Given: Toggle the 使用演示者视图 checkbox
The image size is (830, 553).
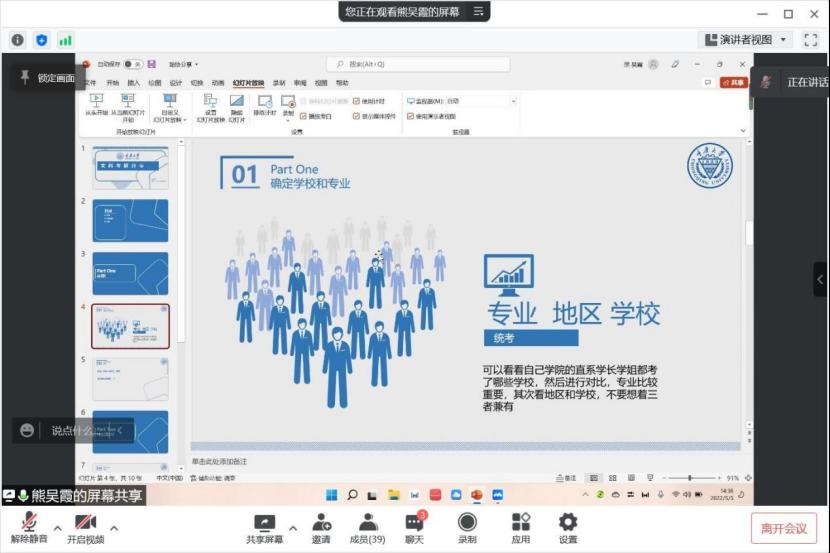Looking at the screenshot, I should (x=410, y=116).
